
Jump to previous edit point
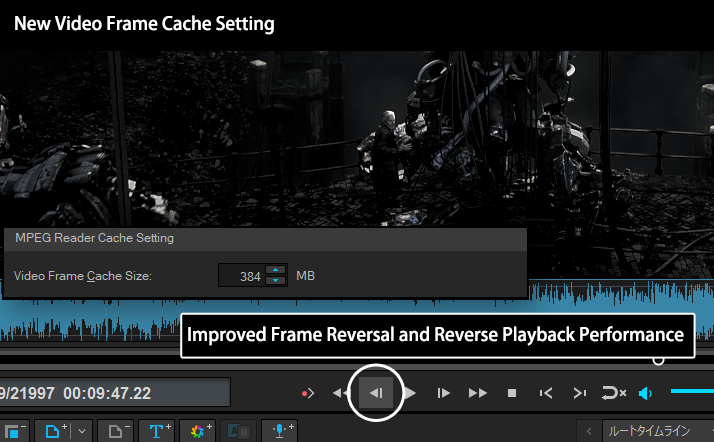tap(546, 393)
